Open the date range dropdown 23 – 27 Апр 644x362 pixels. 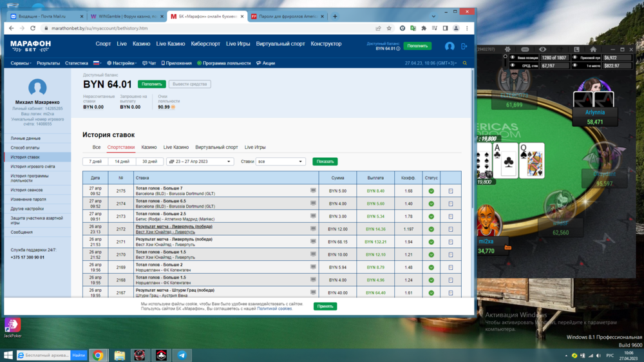click(x=200, y=162)
